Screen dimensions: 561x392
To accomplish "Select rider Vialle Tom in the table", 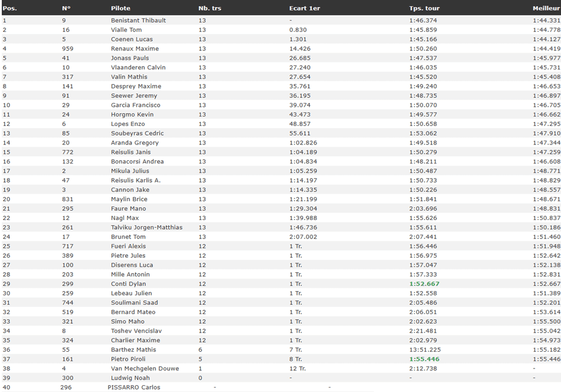I will [x=126, y=30].
